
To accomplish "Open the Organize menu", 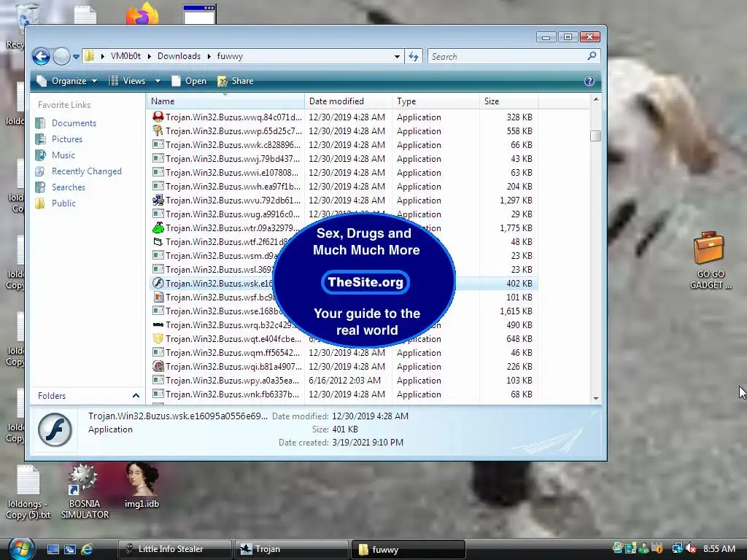I will pyautogui.click(x=67, y=81).
